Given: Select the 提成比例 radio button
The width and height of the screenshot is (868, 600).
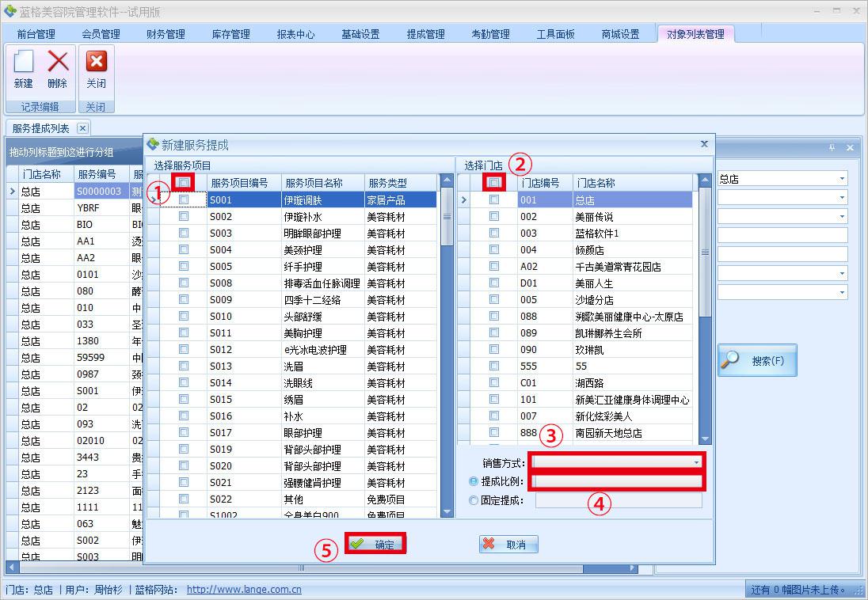Looking at the screenshot, I should (x=474, y=481).
